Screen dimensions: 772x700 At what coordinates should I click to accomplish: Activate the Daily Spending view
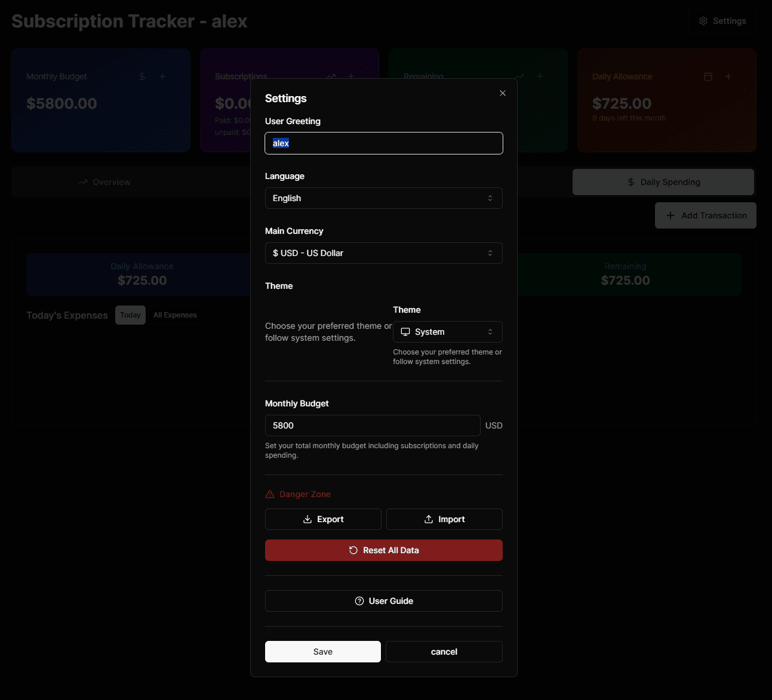663,181
